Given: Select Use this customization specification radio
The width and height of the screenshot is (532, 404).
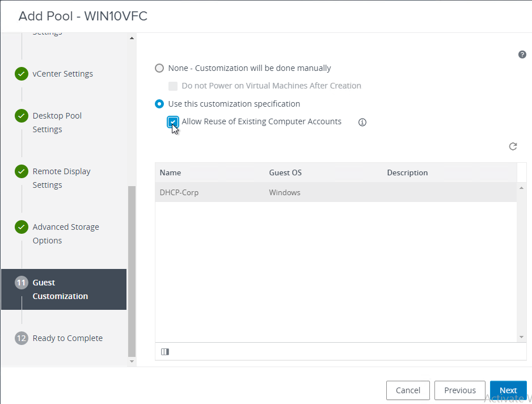Looking at the screenshot, I should pos(159,104).
